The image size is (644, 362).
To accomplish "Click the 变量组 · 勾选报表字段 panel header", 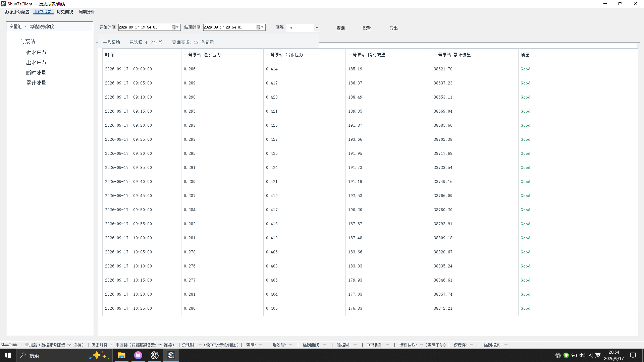I will click(x=32, y=26).
